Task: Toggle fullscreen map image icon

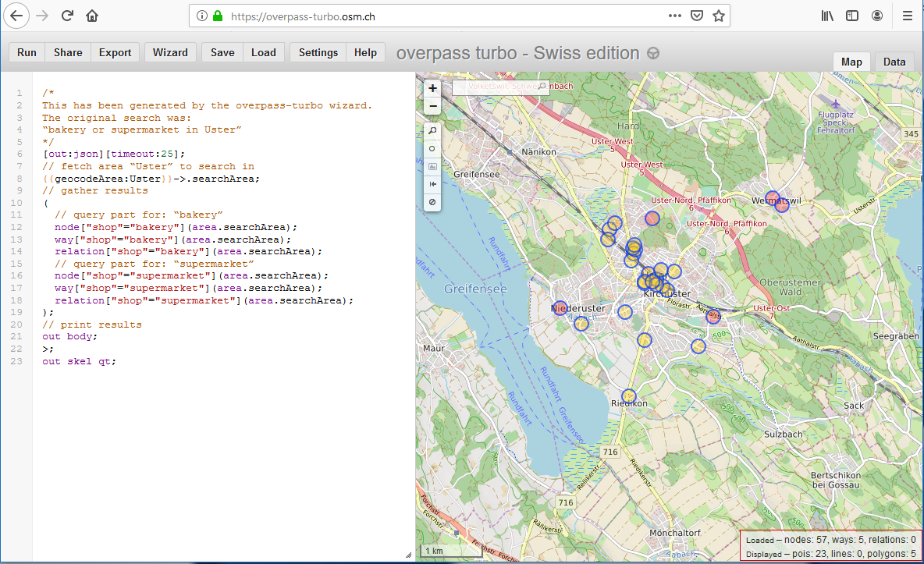Action: coord(432,166)
